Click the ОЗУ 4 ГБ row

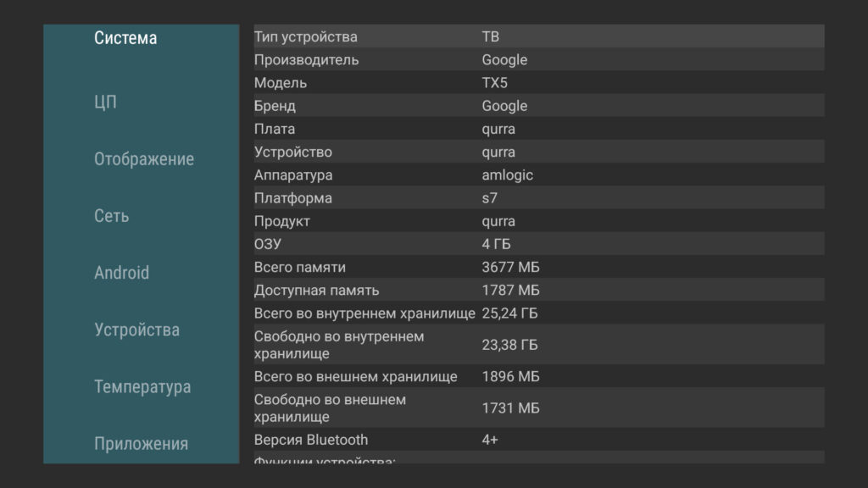pyautogui.click(x=538, y=244)
